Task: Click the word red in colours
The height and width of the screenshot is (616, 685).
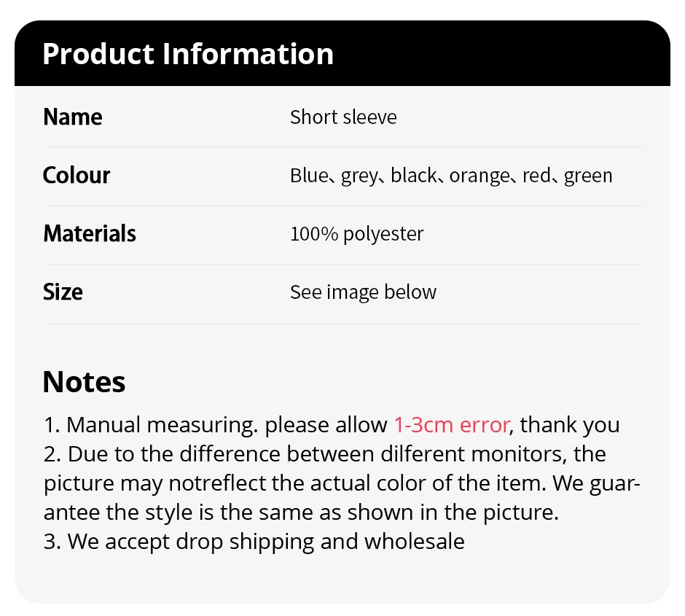Action: tap(536, 176)
